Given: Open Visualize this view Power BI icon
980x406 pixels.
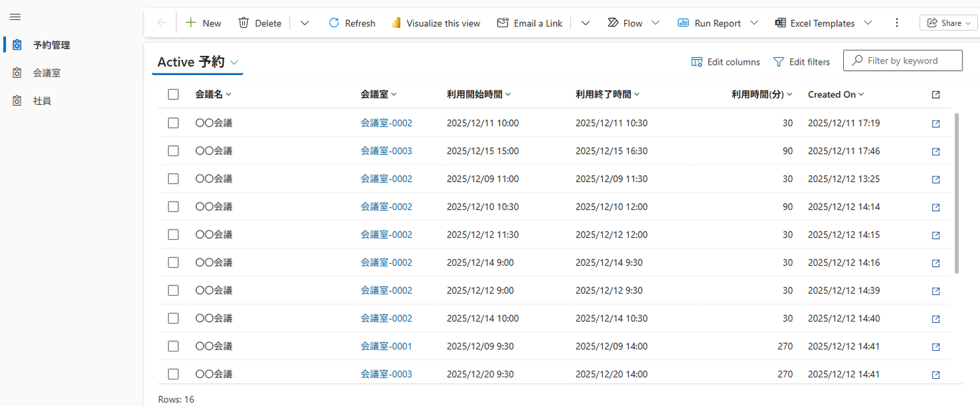Looking at the screenshot, I should tap(397, 23).
